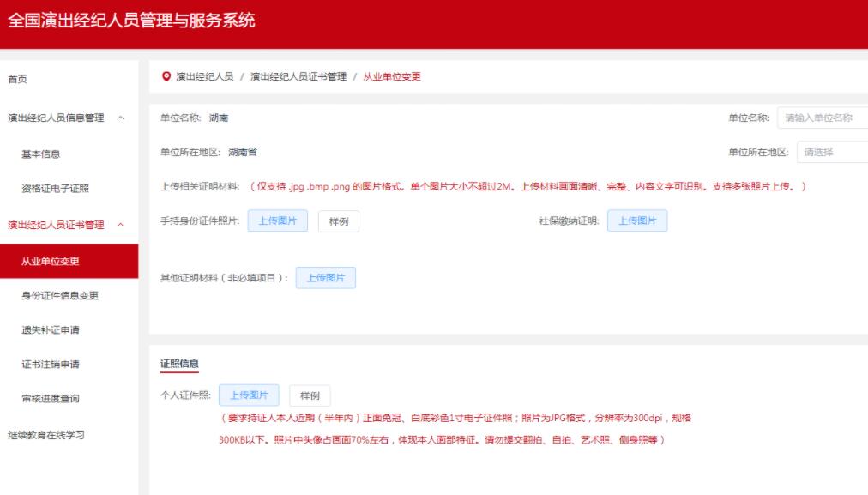868x495 pixels.
Task: Collapse the 演出经纪人员证书管理 sidebar section
Action: click(x=120, y=225)
